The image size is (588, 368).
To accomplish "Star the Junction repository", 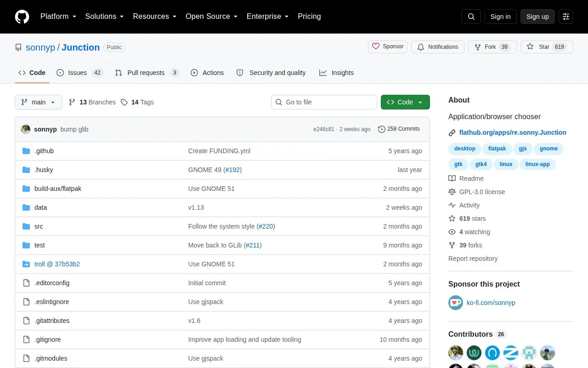I will click(547, 47).
